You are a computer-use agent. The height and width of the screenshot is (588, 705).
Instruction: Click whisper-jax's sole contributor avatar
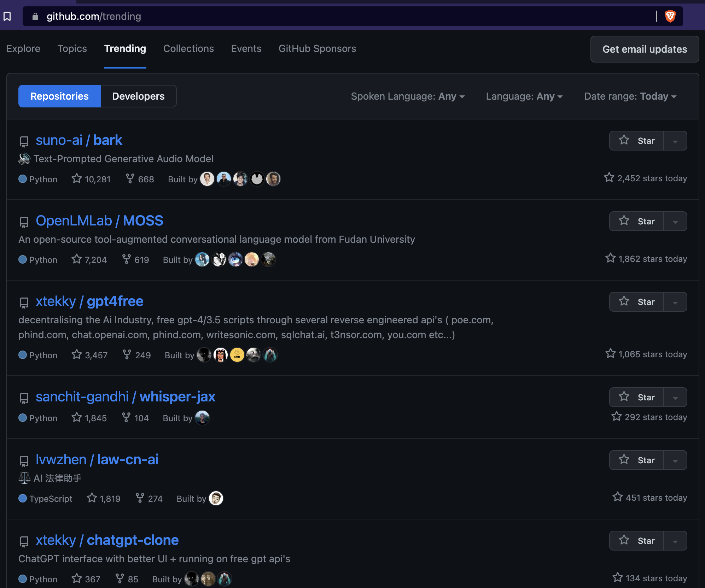click(202, 418)
